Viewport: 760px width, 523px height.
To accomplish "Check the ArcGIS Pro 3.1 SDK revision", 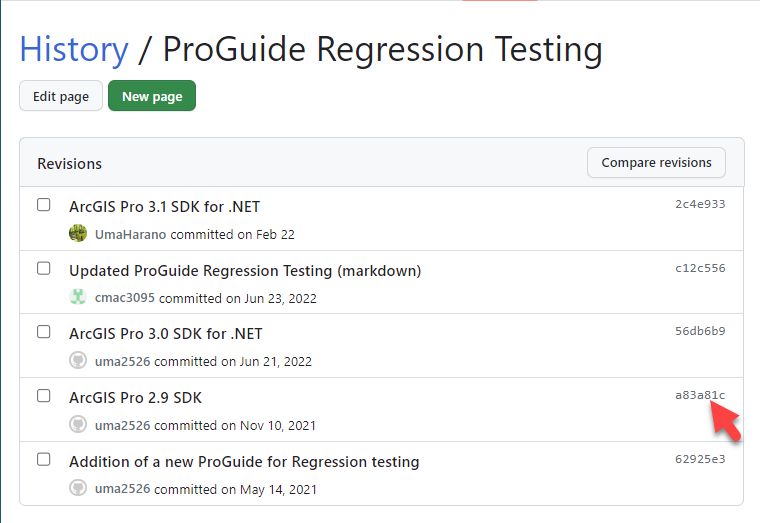I will click(44, 205).
